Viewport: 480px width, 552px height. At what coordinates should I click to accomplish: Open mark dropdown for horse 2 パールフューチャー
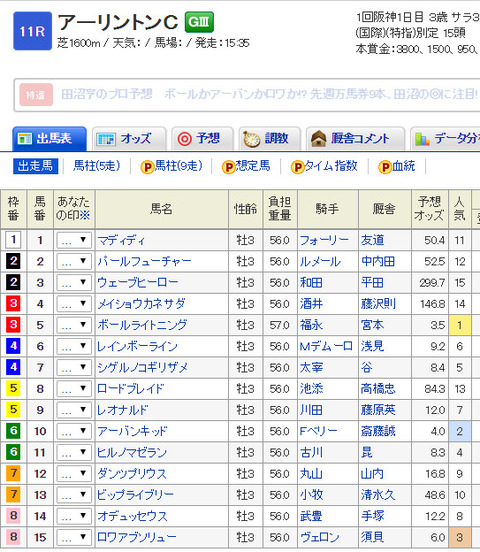74,262
